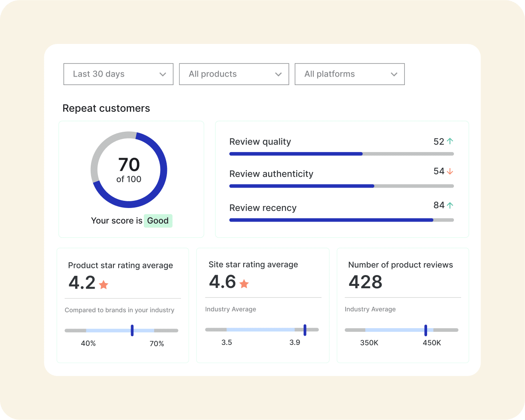Screen dimensions: 525x420
Task: Select the Repeat customers heading
Action: click(106, 109)
